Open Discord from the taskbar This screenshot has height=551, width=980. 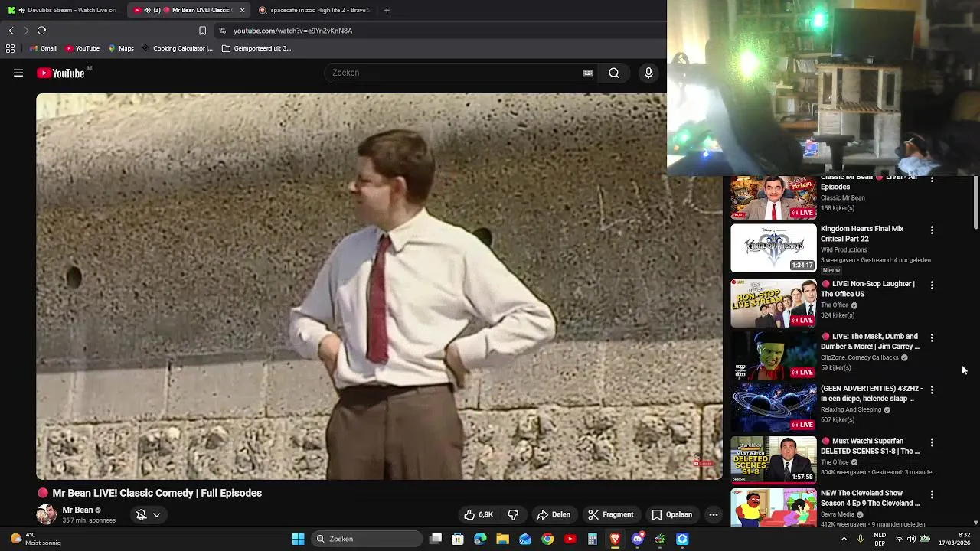pyautogui.click(x=637, y=539)
